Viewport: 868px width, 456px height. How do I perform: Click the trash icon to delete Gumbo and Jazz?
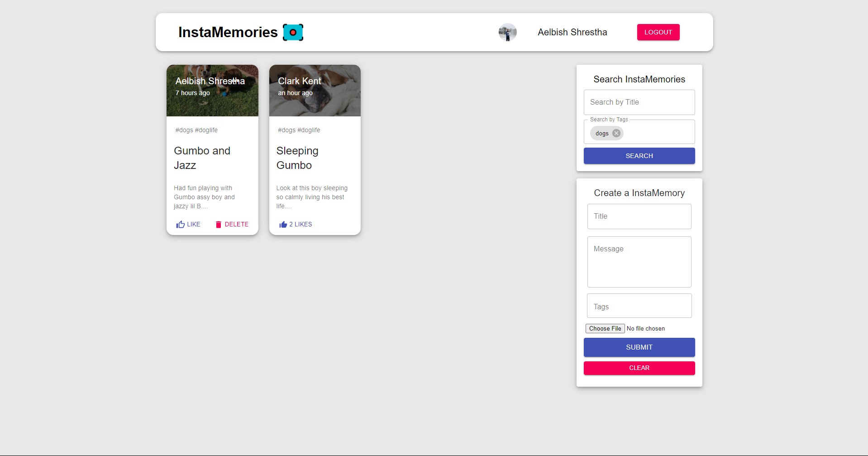tap(219, 224)
